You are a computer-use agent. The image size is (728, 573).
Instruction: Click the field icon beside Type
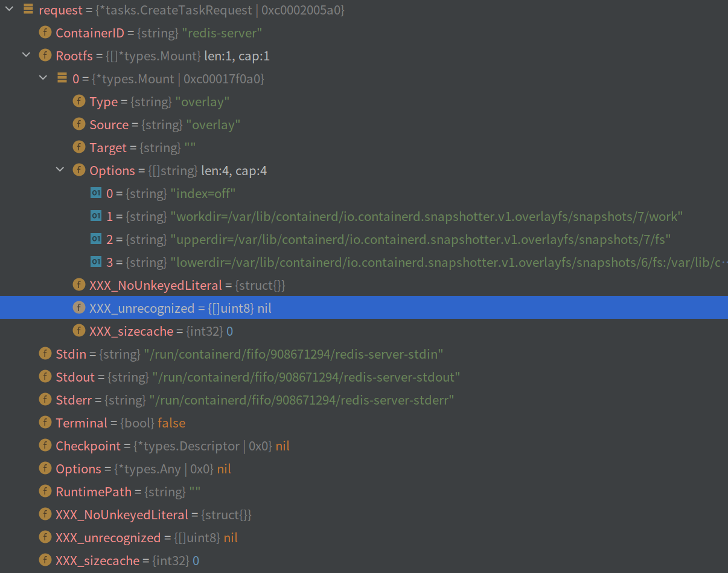[x=78, y=101]
